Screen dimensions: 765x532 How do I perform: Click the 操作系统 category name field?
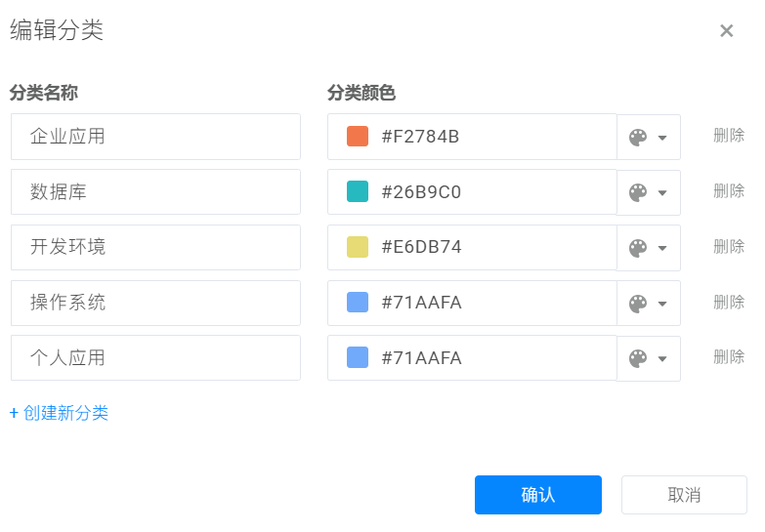(x=155, y=303)
